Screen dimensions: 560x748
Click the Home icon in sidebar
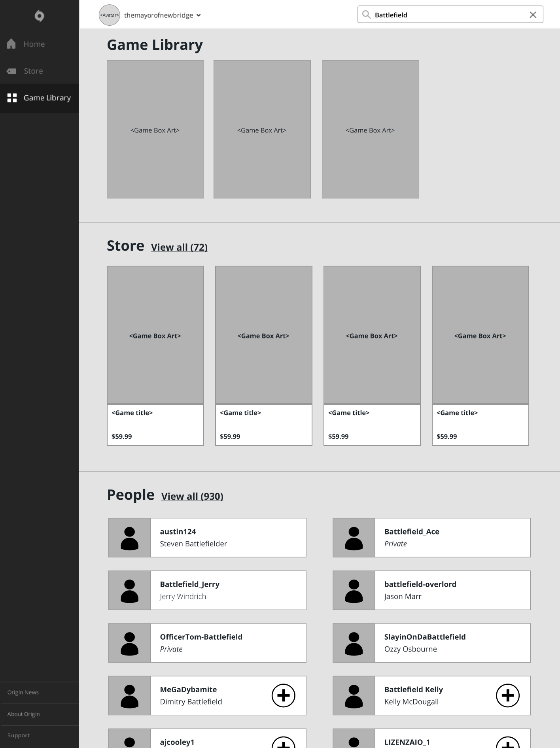[11, 44]
